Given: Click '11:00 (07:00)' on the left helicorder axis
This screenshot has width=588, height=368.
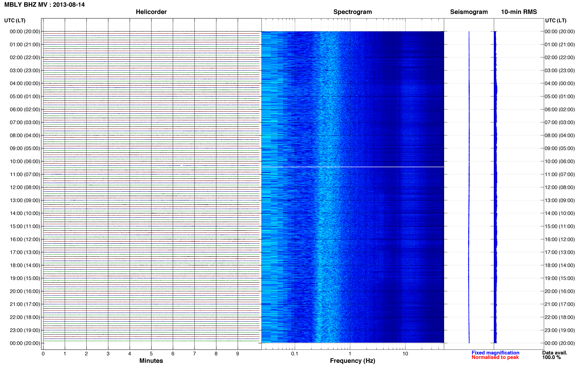Looking at the screenshot, I should pyautogui.click(x=25, y=174).
